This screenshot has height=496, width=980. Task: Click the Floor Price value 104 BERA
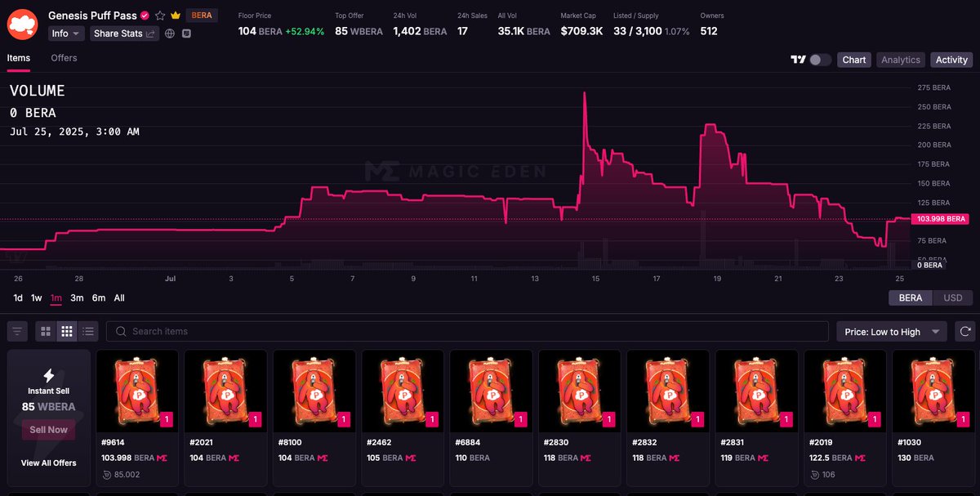tap(260, 31)
